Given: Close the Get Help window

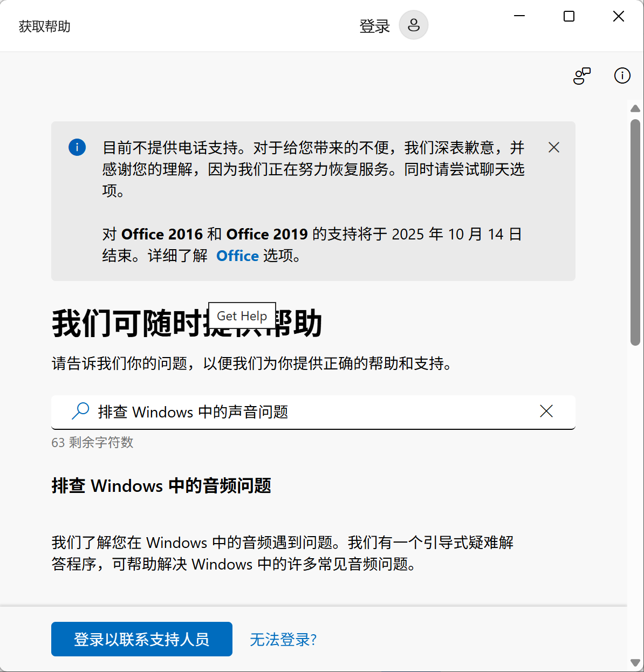Looking at the screenshot, I should coord(619,17).
